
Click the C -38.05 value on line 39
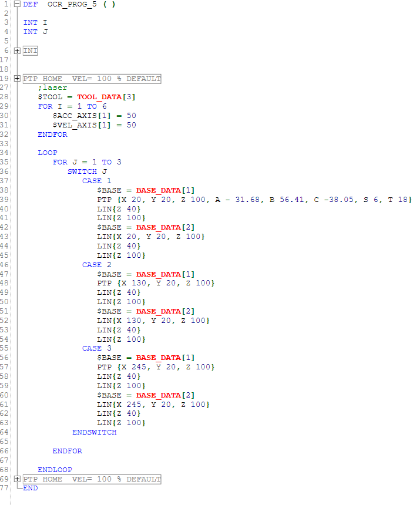click(x=334, y=200)
